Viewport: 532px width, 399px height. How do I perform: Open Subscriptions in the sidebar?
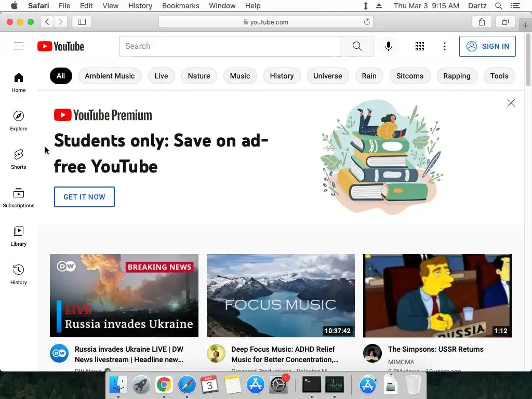[19, 197]
